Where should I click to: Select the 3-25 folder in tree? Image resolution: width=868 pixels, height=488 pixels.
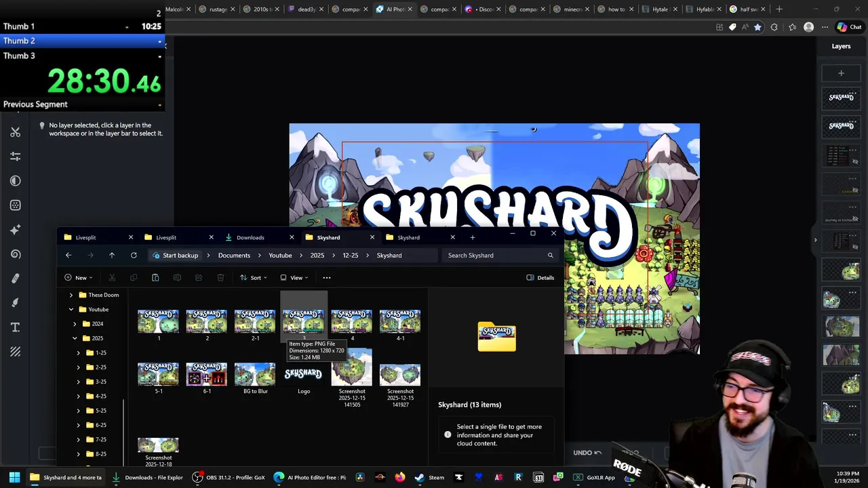point(100,382)
